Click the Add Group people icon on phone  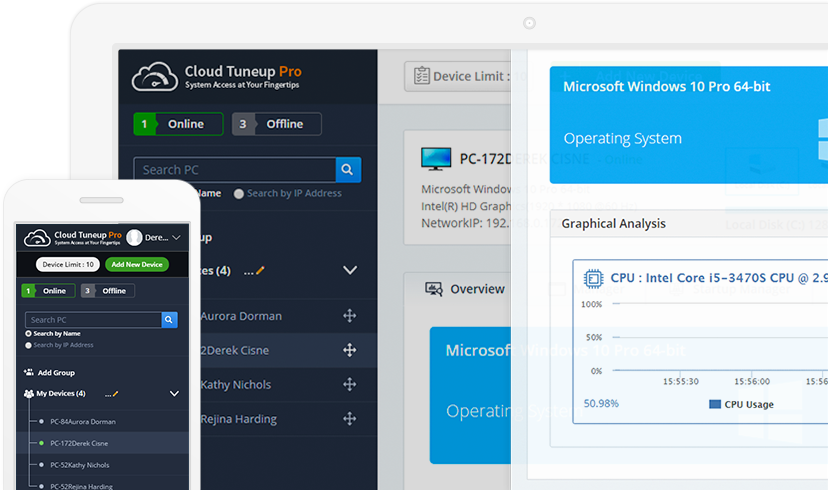(29, 372)
